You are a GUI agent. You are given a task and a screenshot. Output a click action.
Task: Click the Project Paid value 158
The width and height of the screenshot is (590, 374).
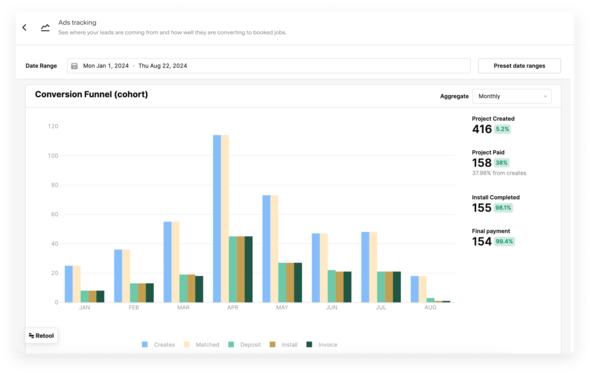[482, 163]
